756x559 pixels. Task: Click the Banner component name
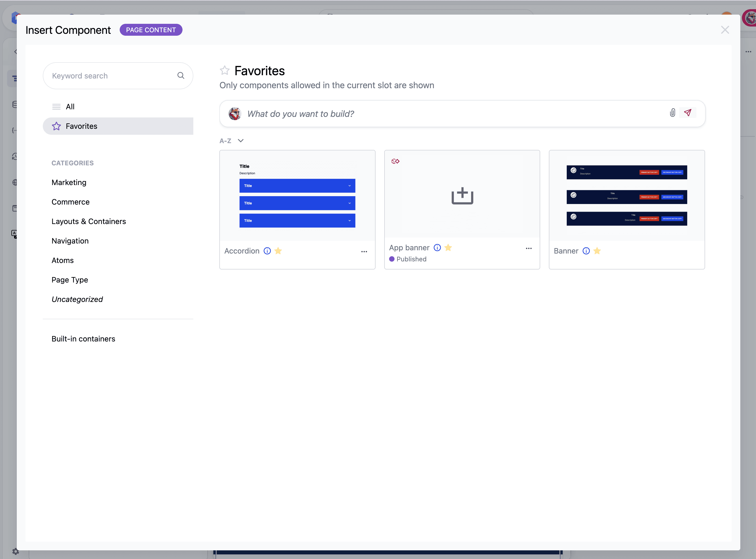[x=566, y=251]
